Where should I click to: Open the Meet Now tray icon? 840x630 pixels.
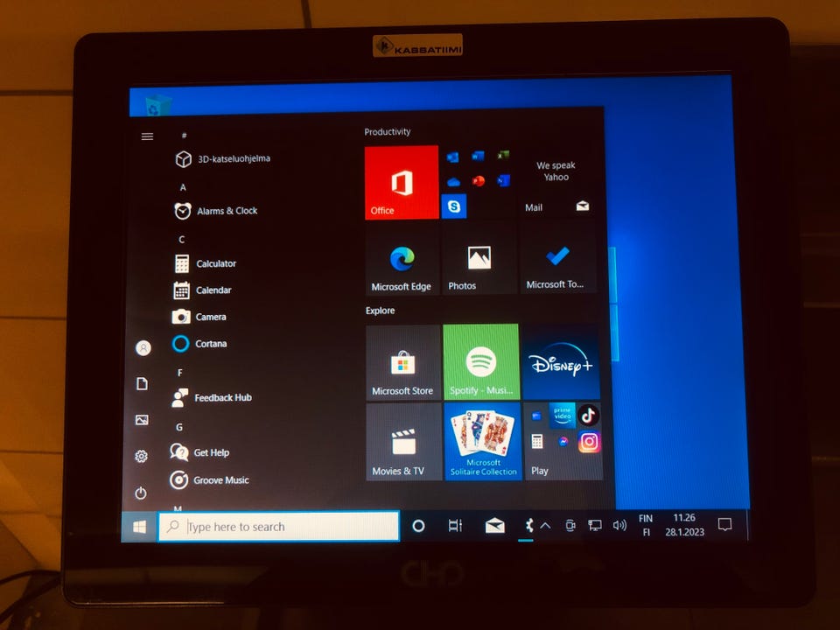click(x=570, y=526)
